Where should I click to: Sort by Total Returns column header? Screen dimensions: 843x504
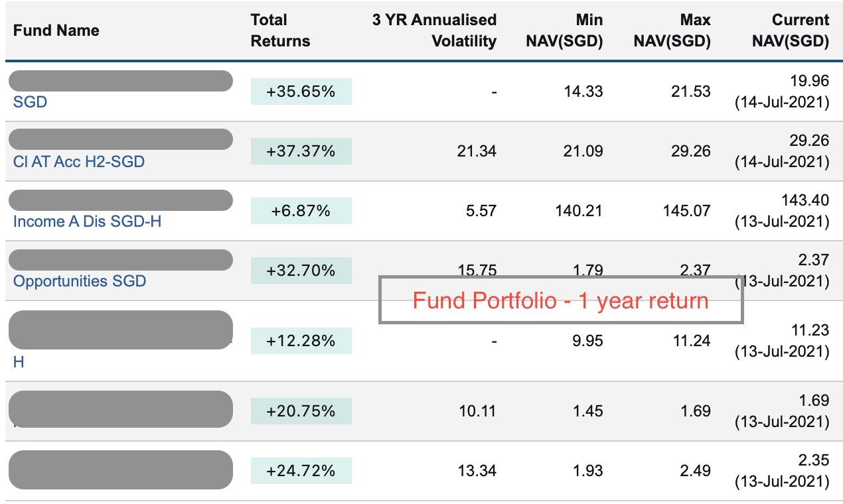pos(280,31)
